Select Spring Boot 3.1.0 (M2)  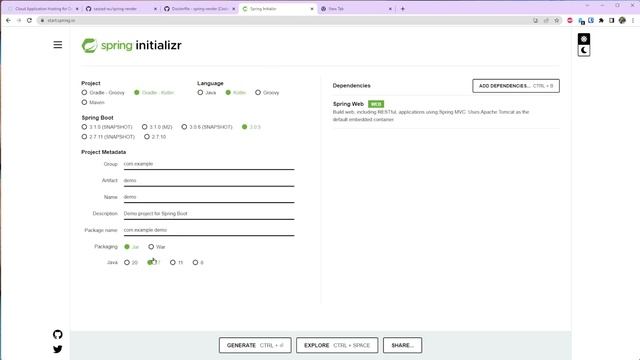[157, 127]
